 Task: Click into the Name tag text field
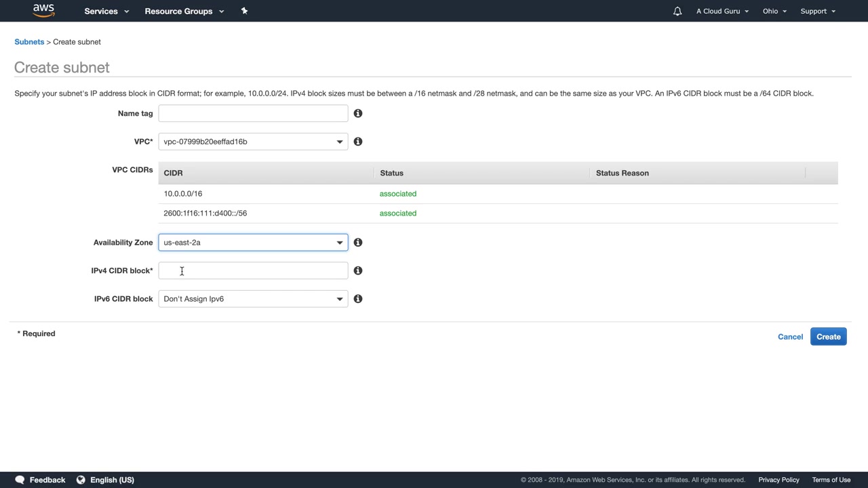click(253, 113)
